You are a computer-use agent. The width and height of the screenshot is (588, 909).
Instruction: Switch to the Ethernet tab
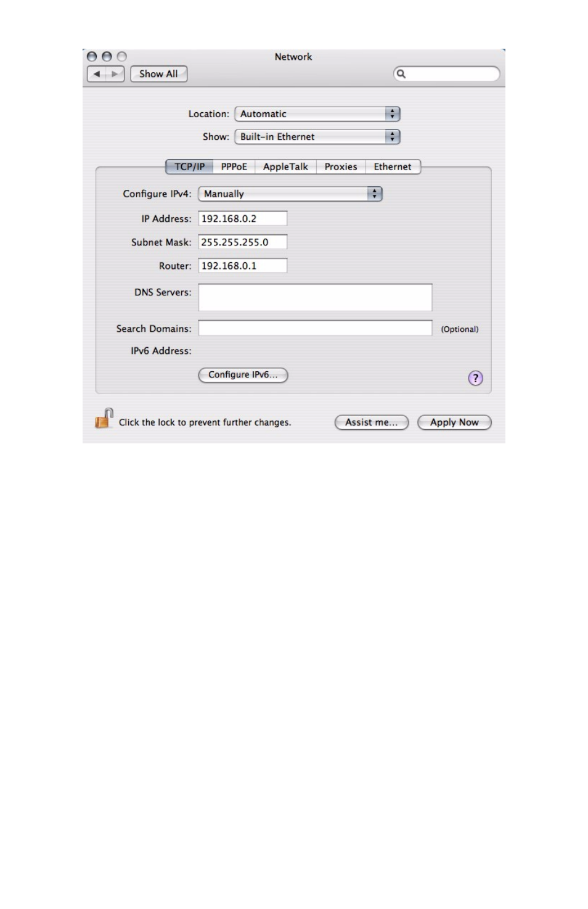393,167
